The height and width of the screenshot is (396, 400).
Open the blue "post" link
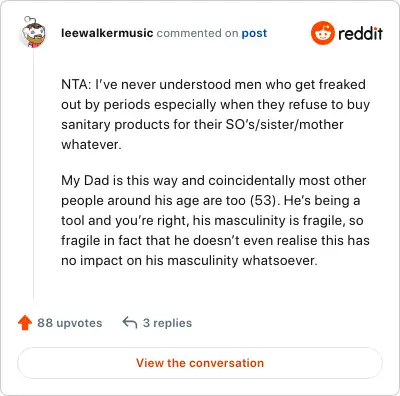click(x=254, y=33)
